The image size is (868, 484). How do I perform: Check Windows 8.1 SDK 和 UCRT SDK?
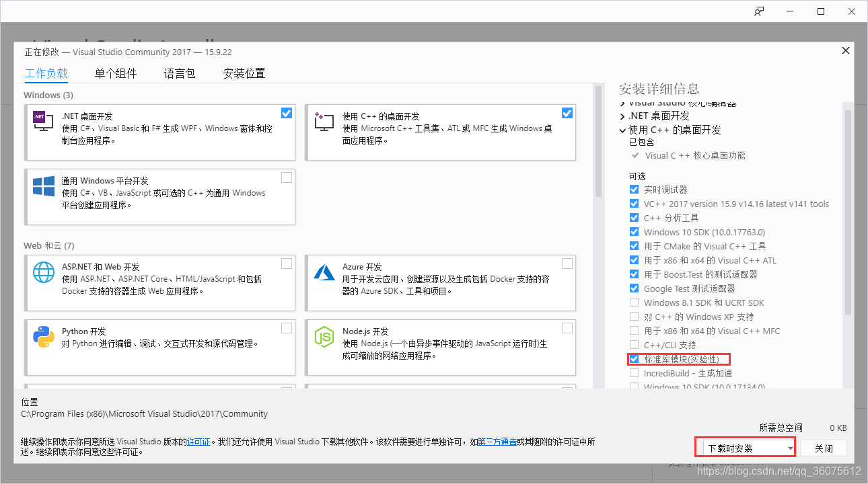[634, 302]
